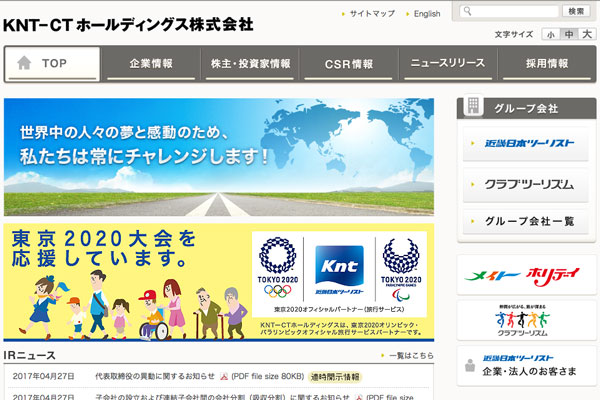Open the ニュースリリース menu
The height and width of the screenshot is (400, 600).
pyautogui.click(x=448, y=64)
